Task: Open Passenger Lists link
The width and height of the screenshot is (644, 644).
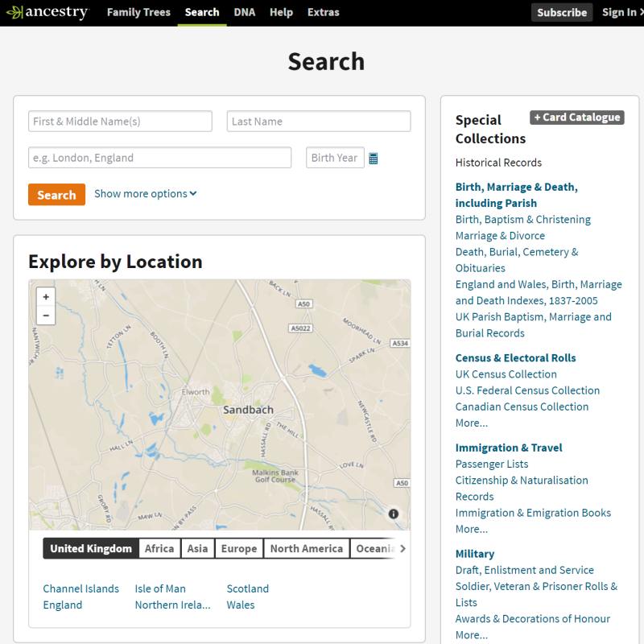Action: point(492,464)
